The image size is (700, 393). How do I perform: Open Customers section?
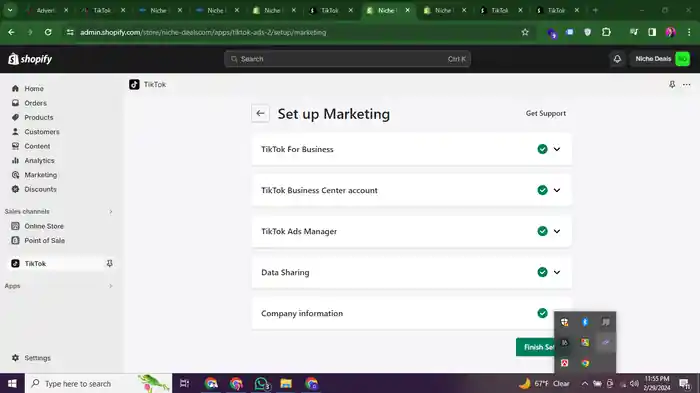click(42, 132)
